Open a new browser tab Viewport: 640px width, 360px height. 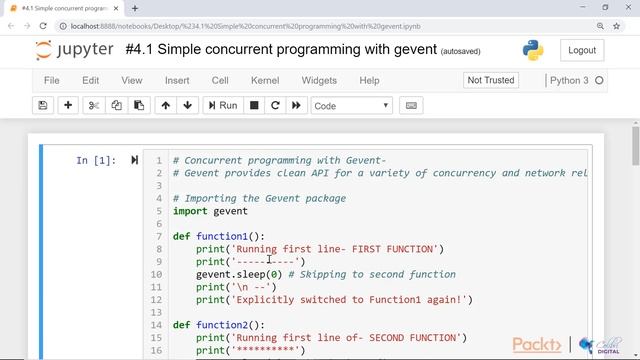pos(135,8)
